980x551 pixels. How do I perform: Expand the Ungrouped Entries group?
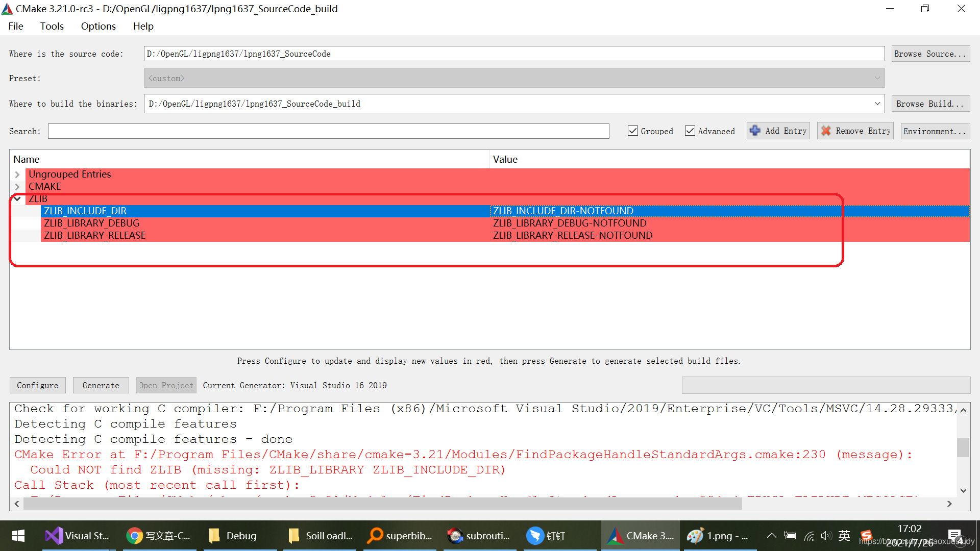click(17, 174)
